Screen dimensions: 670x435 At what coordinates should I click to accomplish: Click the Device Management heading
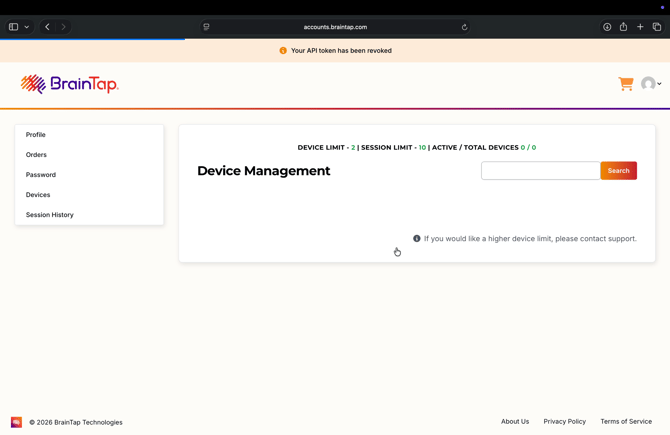pos(264,170)
